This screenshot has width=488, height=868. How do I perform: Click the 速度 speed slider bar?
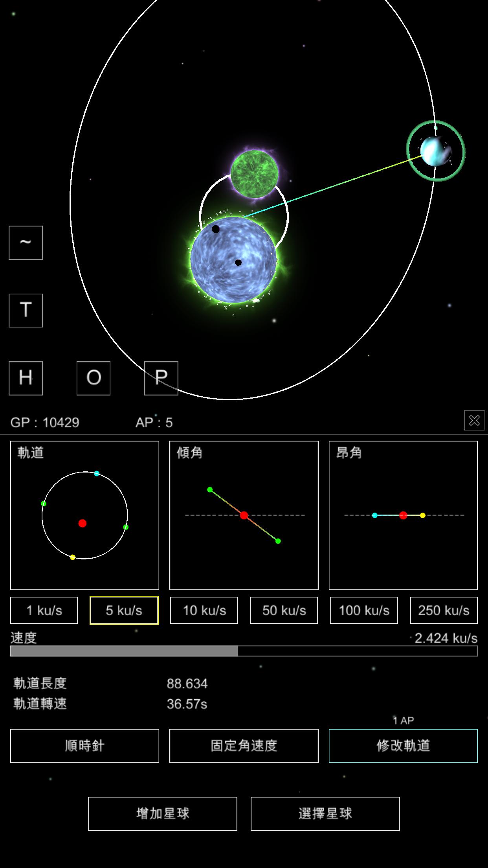click(244, 651)
